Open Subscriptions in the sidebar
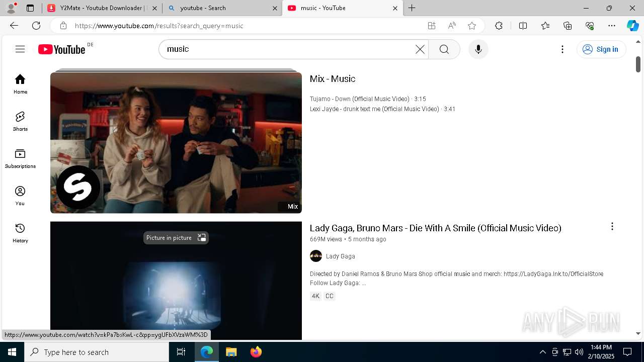This screenshot has height=362, width=644. pyautogui.click(x=20, y=158)
